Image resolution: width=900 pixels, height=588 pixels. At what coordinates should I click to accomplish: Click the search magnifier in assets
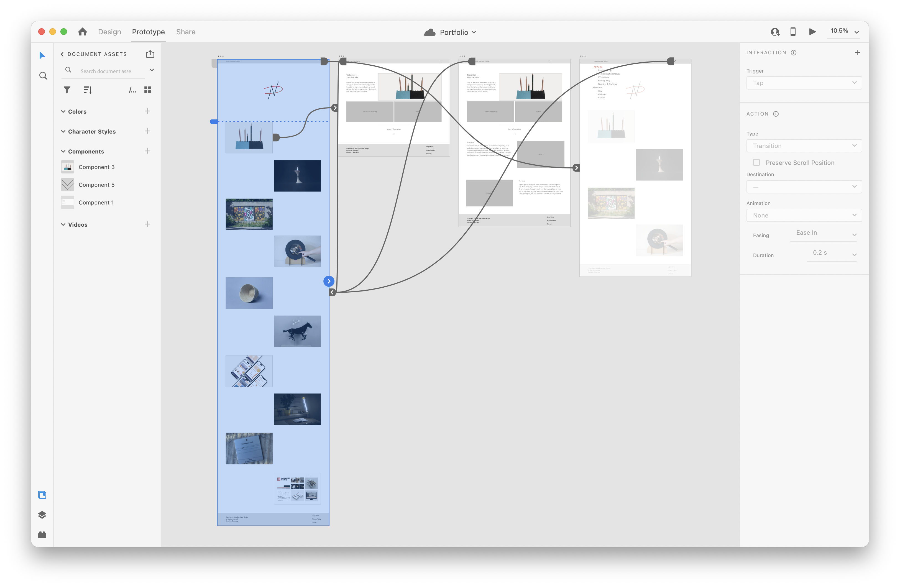pyautogui.click(x=68, y=70)
